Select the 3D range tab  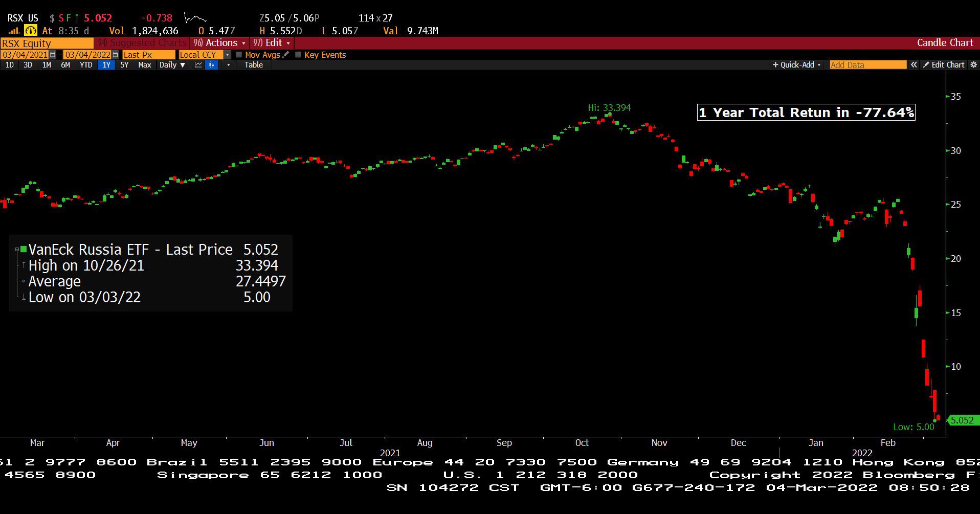(28, 65)
